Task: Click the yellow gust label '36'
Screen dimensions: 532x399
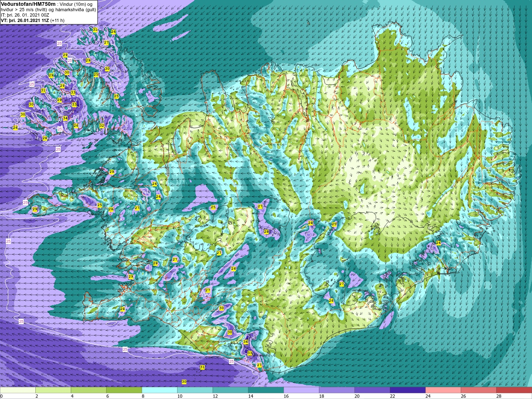Action: pos(246,342)
